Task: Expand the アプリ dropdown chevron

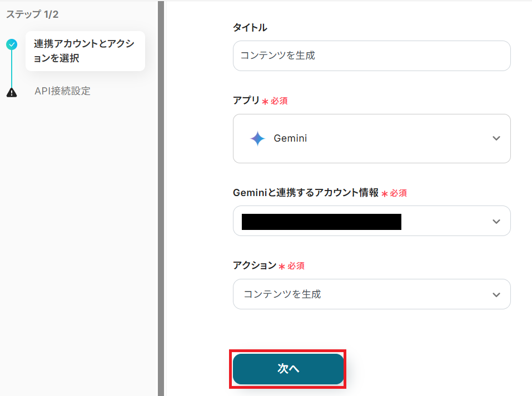Action: click(496, 138)
